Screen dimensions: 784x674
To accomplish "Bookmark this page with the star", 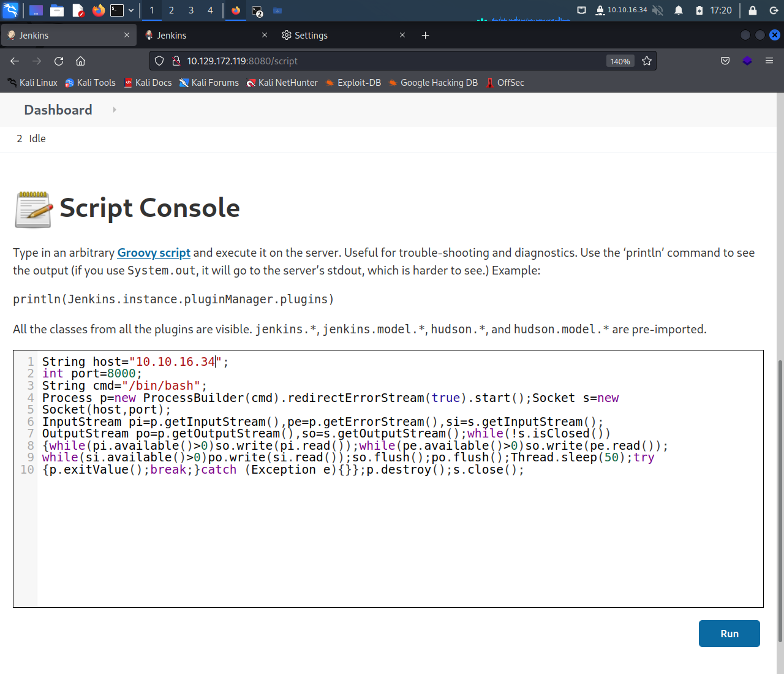I will (x=647, y=61).
